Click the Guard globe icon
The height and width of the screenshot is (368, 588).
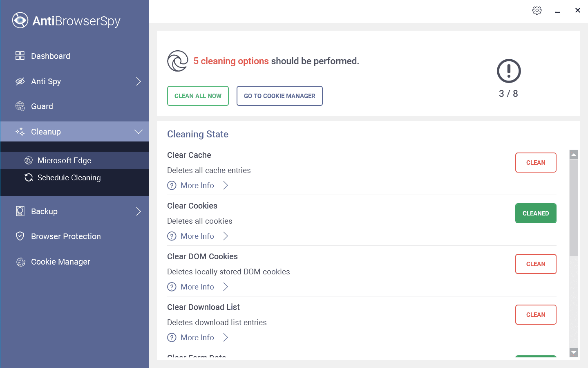(20, 106)
